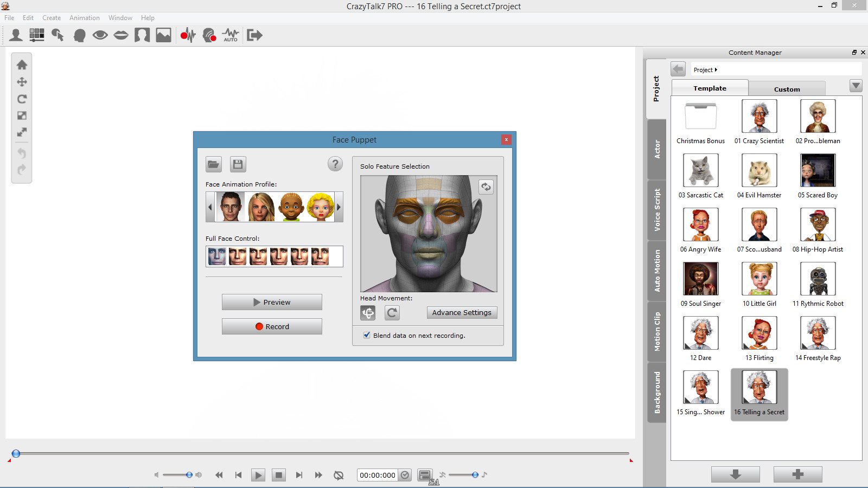This screenshot has height=488, width=868.
Task: Click the add plus button
Action: coord(798,474)
